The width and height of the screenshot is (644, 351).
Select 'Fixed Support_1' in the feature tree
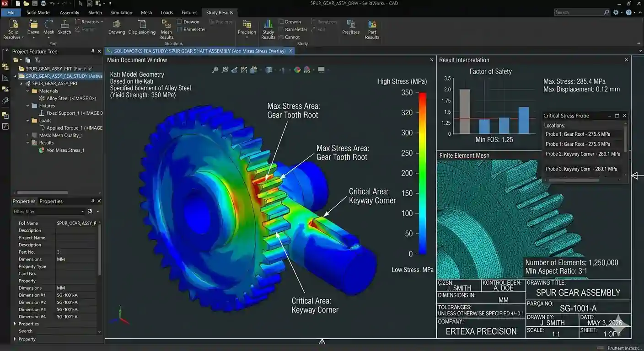(71, 113)
